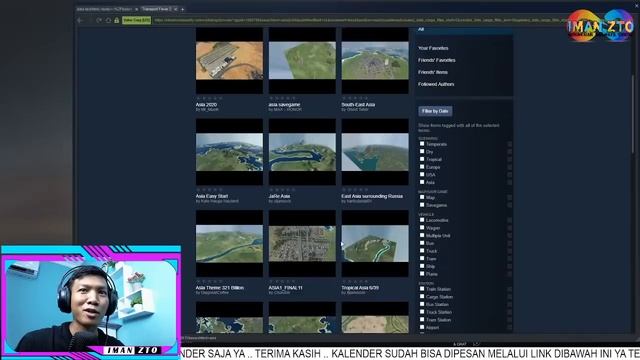Check the Locomotive vehicle filter

422,220
